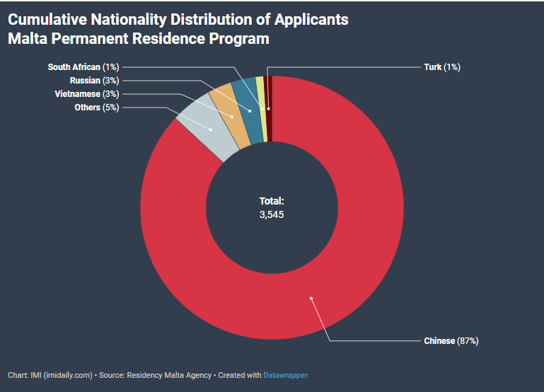Open the Datawrapper link in footer
This screenshot has width=544, height=392.
pos(285,375)
